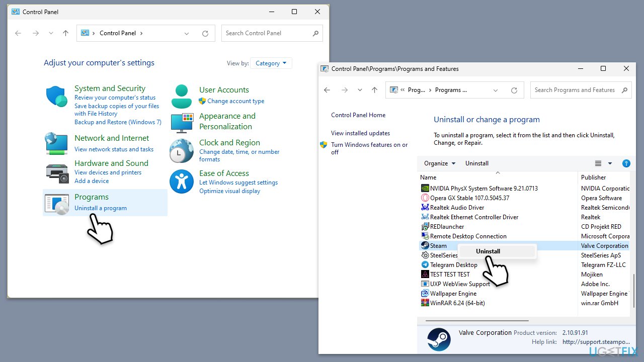Image resolution: width=644 pixels, height=362 pixels.
Task: Open the Organize dropdown menu
Action: coord(439,163)
